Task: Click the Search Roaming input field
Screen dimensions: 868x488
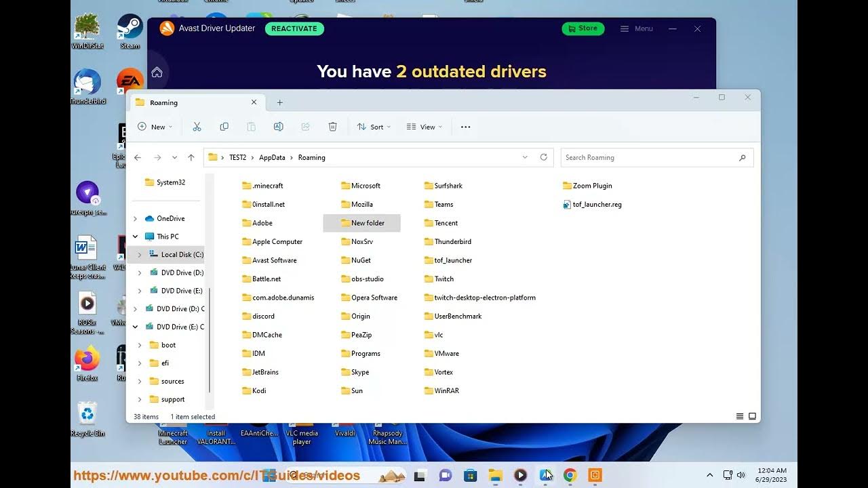Action: point(657,157)
